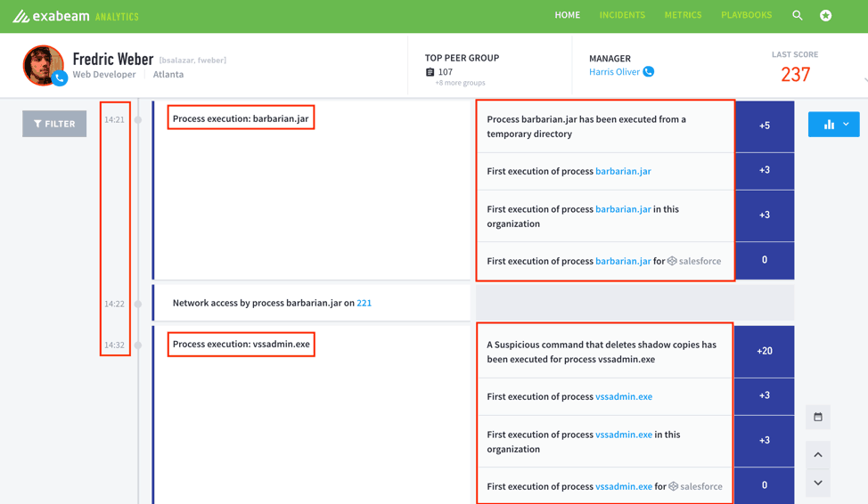Call manager via phone icon beside Harris Oliver
The width and height of the screenshot is (868, 504).
coord(648,71)
